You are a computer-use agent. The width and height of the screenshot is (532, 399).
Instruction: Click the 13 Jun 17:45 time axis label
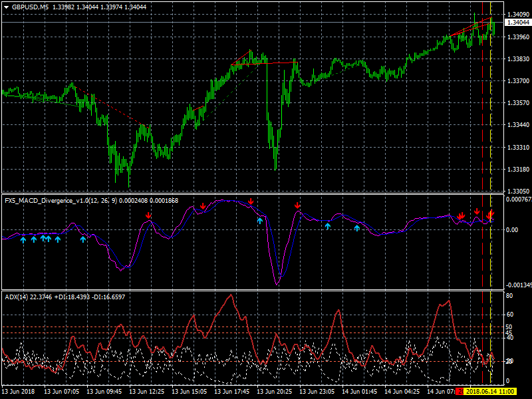[x=231, y=391]
